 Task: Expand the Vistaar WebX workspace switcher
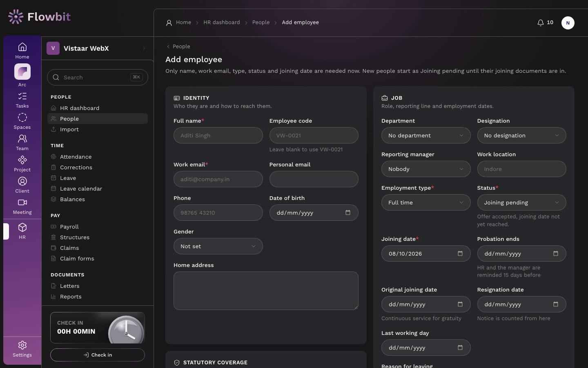point(97,48)
